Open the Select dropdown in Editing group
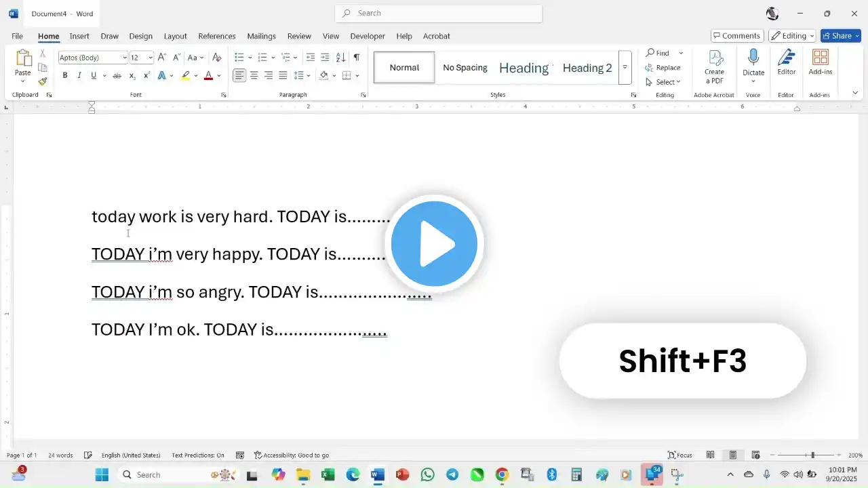The height and width of the screenshot is (488, 868). [x=663, y=82]
